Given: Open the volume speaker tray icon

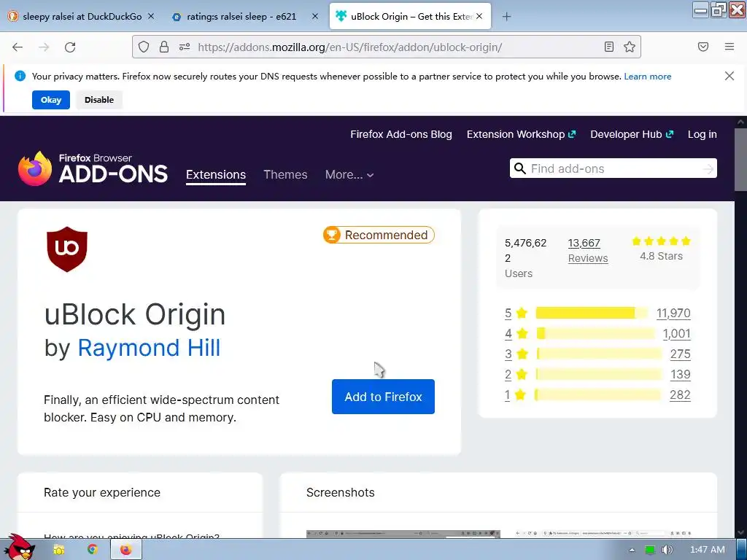Looking at the screenshot, I should tap(667, 550).
